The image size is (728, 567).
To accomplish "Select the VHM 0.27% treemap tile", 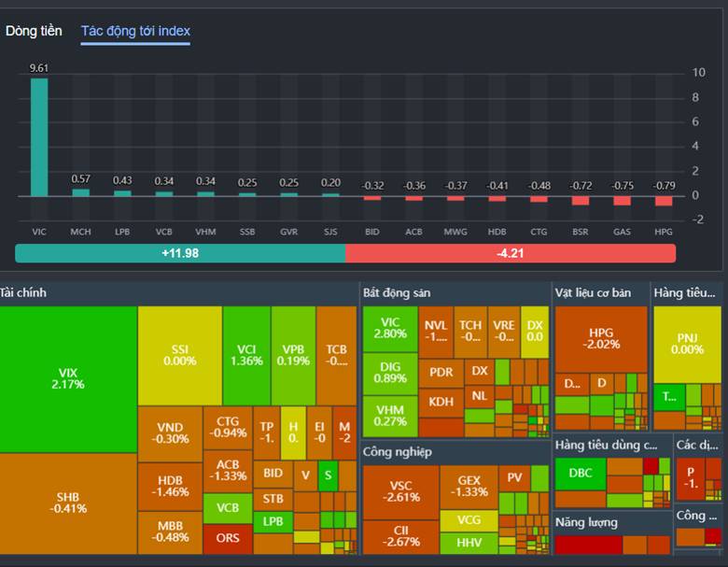I will pyautogui.click(x=390, y=416).
